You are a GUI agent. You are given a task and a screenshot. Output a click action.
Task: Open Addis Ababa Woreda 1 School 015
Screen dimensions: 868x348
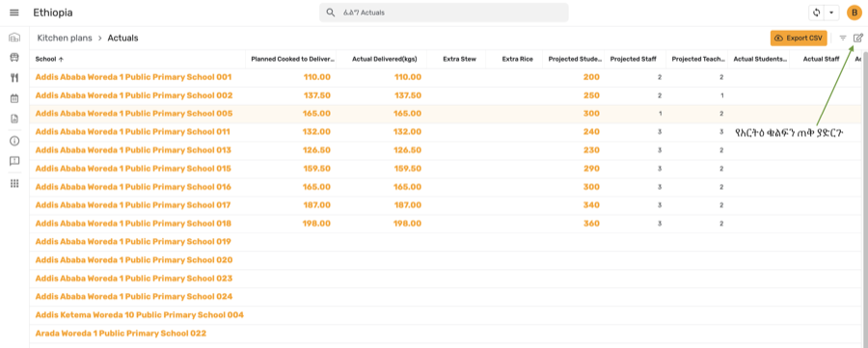[133, 168]
